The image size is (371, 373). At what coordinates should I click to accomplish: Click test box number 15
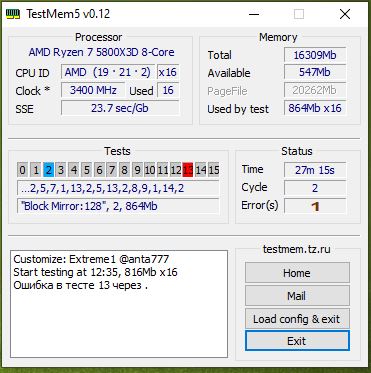pos(213,170)
